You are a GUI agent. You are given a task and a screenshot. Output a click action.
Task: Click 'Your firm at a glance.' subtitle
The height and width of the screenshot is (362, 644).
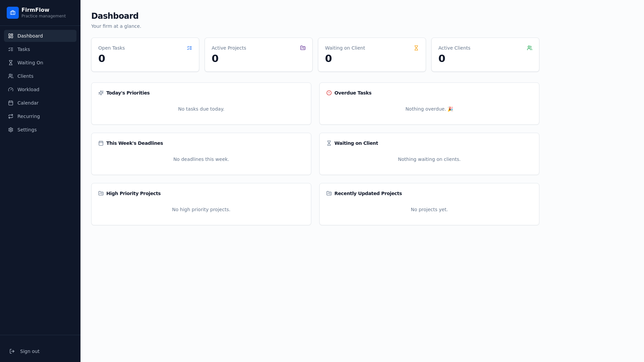pyautogui.click(x=116, y=26)
